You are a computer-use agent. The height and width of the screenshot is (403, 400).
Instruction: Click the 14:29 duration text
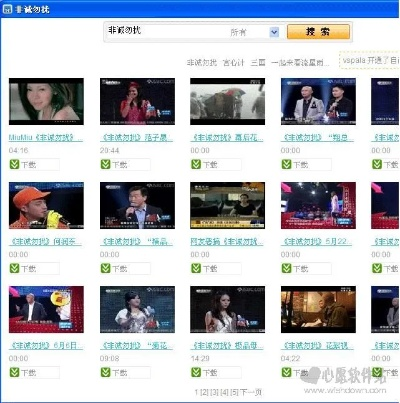[200, 359]
